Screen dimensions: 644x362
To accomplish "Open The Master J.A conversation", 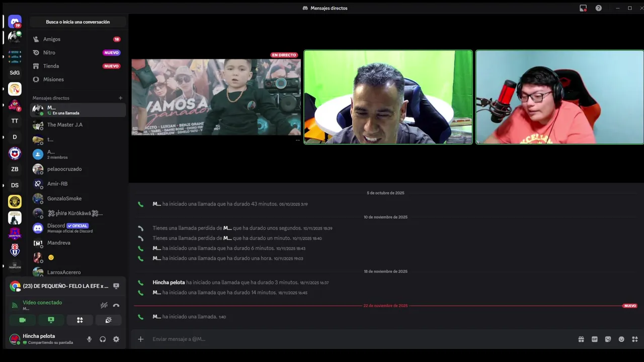I will tap(77, 125).
